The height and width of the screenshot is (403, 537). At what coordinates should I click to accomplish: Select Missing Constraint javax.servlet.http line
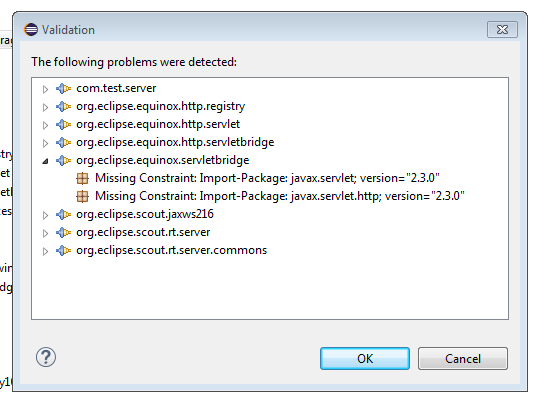coord(280,196)
